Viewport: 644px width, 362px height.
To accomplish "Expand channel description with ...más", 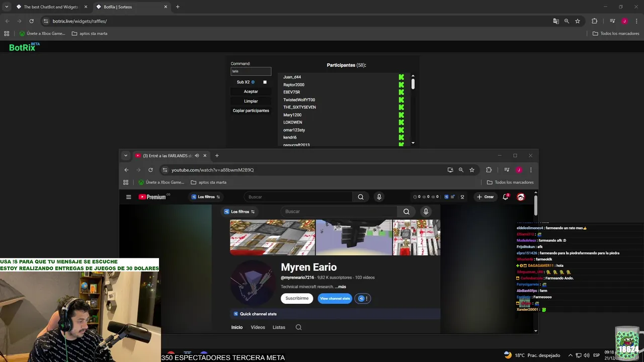I will [341, 287].
